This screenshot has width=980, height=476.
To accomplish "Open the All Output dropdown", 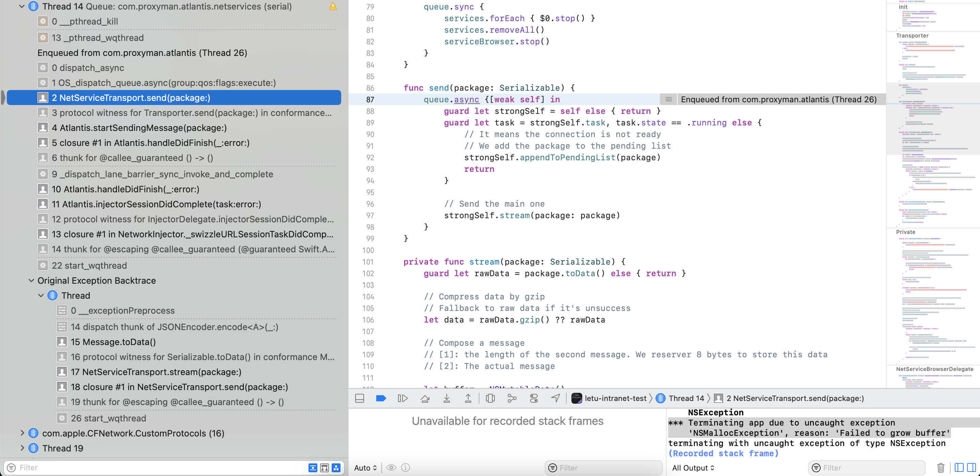I will click(693, 467).
